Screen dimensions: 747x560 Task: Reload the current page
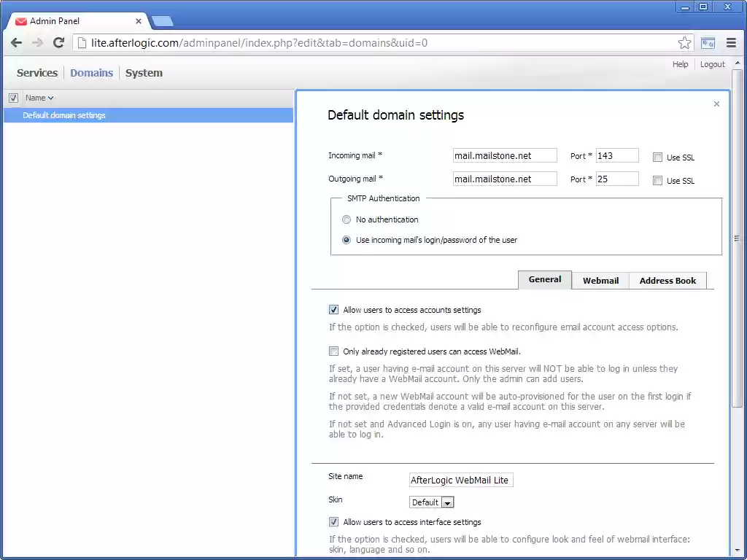(x=58, y=42)
